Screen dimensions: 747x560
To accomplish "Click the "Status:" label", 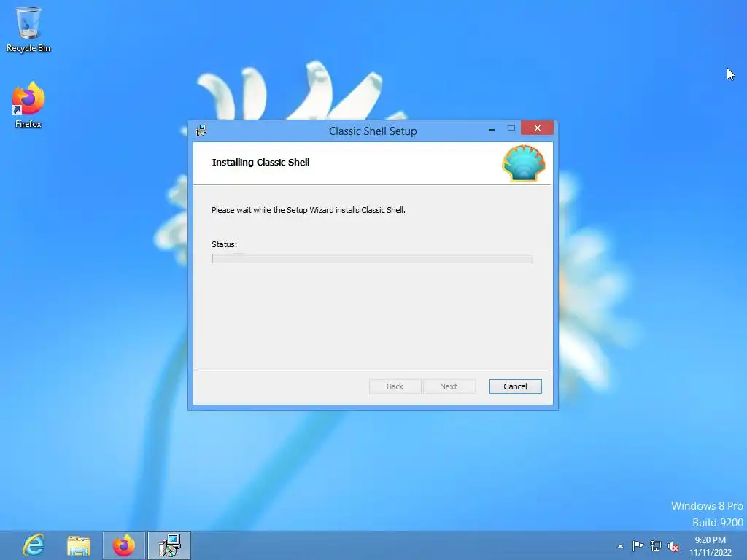I will coord(225,244).
